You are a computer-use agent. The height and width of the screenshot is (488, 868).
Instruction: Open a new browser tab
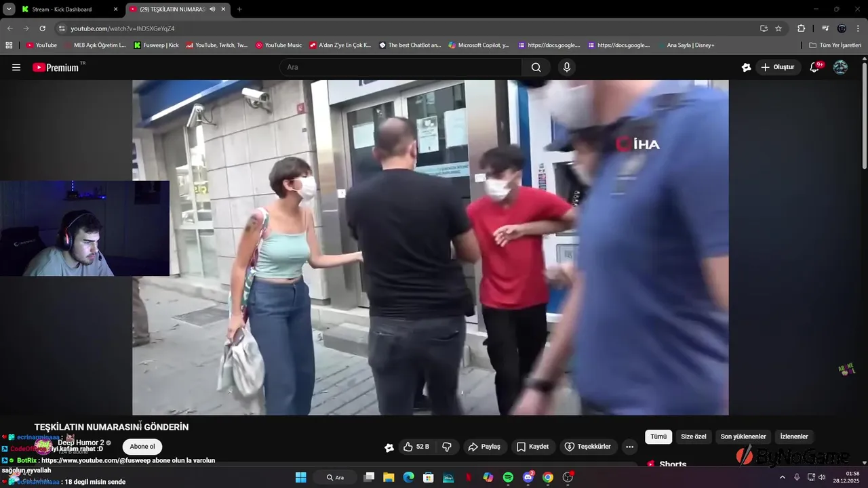coord(239,9)
